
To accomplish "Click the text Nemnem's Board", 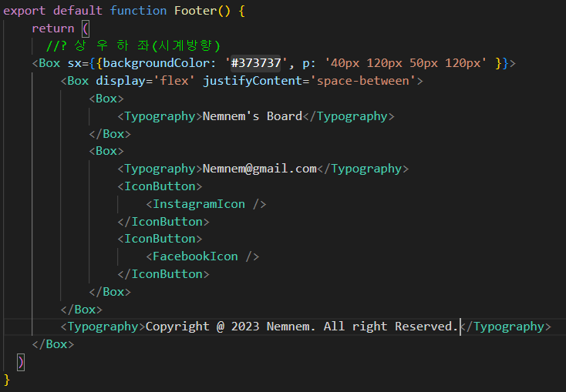I will [x=252, y=116].
